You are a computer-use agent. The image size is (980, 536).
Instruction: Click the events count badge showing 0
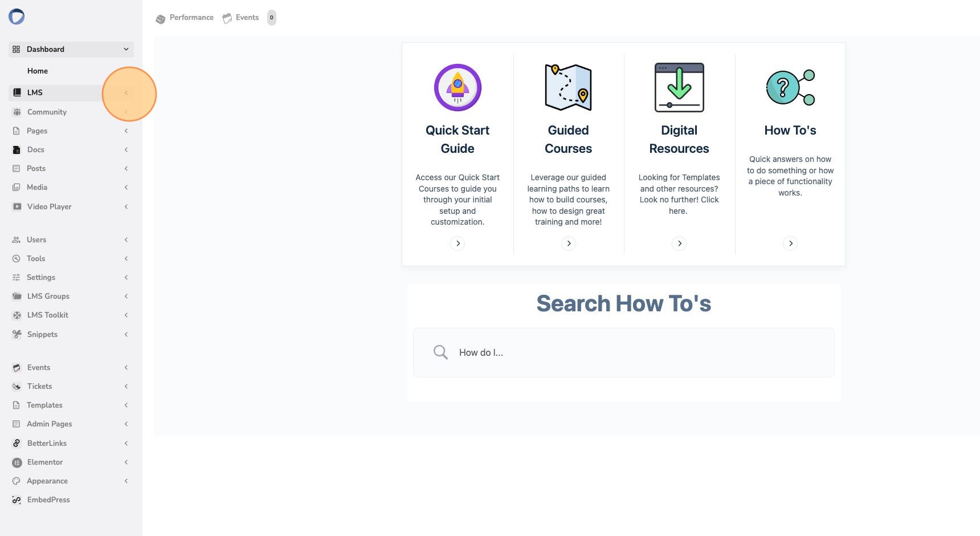272,18
